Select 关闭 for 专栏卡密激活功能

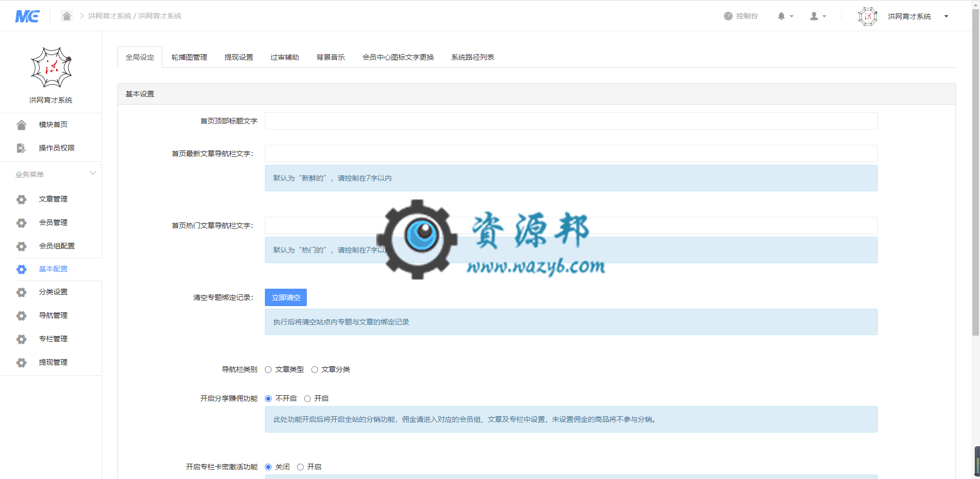click(268, 467)
